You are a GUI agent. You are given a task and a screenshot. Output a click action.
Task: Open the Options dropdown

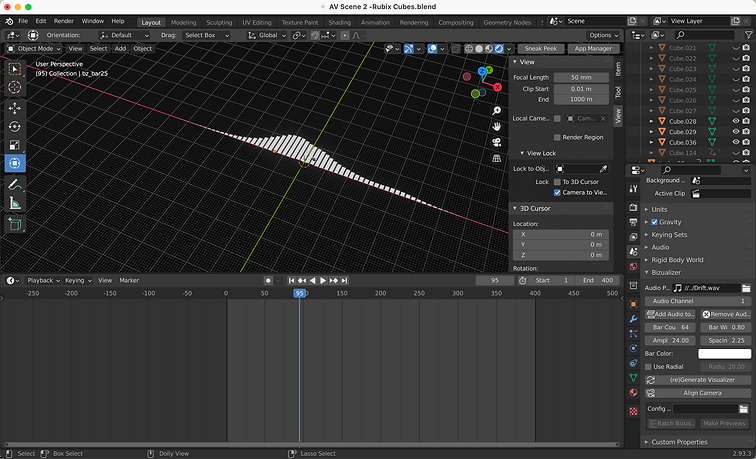(604, 35)
